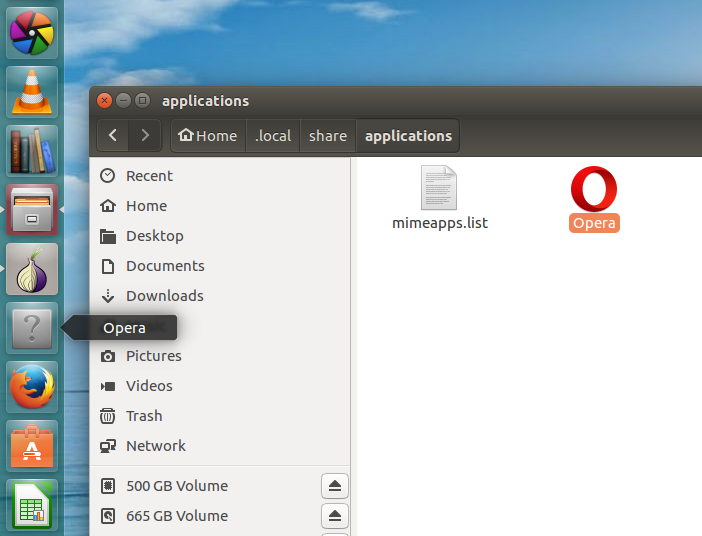The image size is (702, 536).
Task: Open Ubuntu Software Center launcher
Action: pos(32,446)
